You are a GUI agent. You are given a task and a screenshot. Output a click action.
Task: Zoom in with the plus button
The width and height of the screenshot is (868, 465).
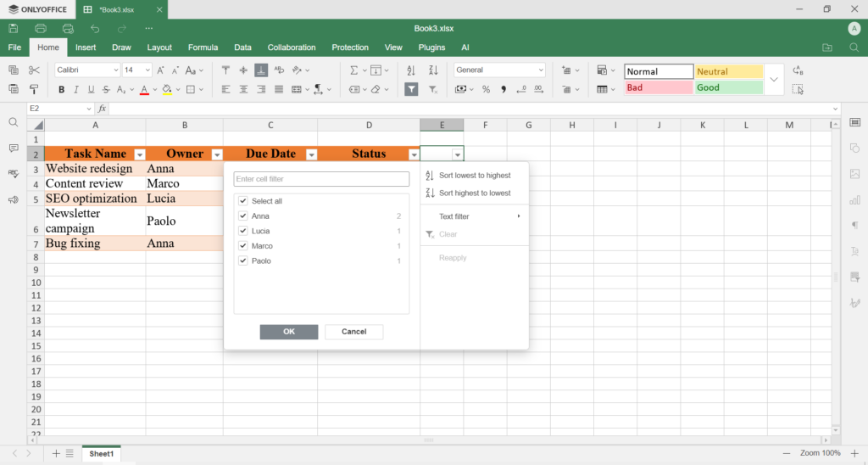(854, 453)
